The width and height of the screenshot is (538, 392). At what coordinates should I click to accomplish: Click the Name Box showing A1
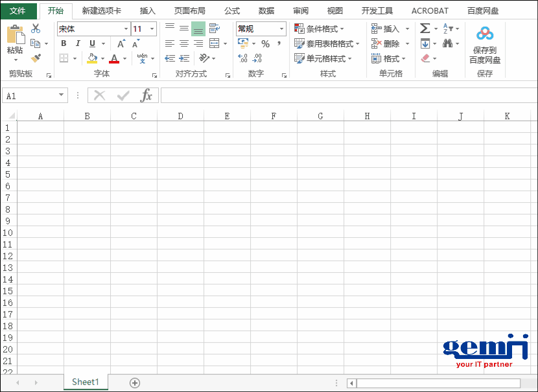tap(31, 95)
